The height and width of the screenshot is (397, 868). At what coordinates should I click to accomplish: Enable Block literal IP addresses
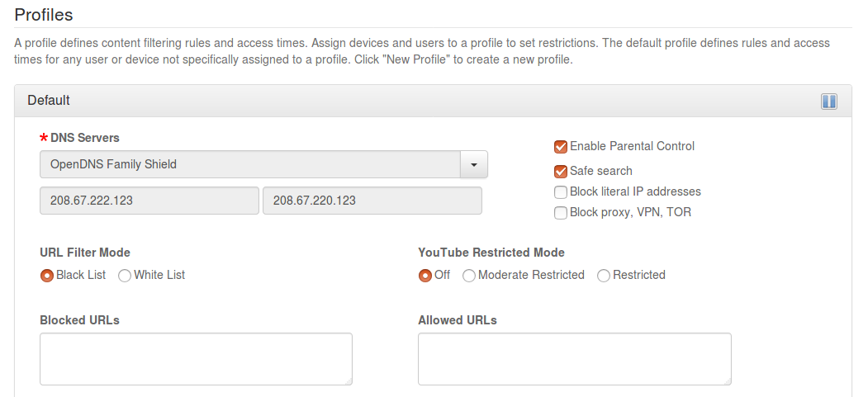coord(561,192)
